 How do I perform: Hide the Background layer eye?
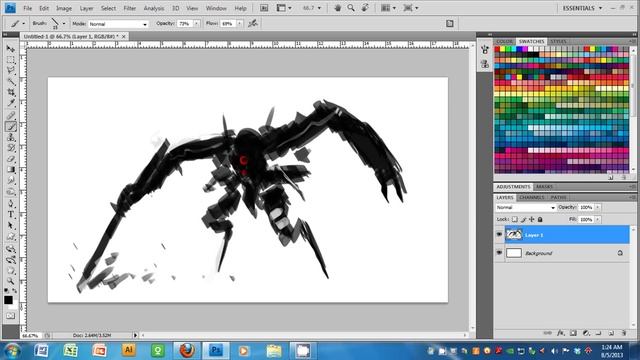coord(499,253)
